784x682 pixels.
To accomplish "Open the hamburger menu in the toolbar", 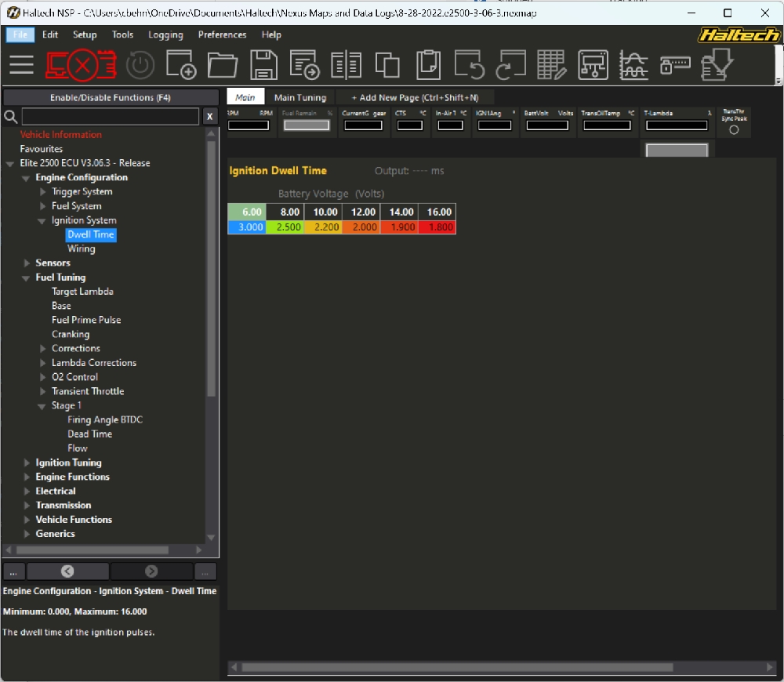I will pyautogui.click(x=21, y=65).
